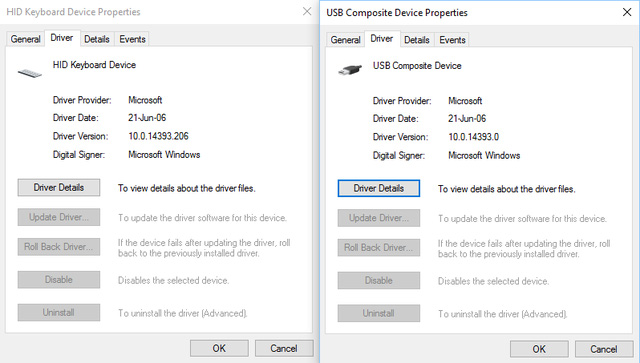Cancel the USB Composite Device Properties dialog
This screenshot has width=640, height=363.
click(x=604, y=349)
